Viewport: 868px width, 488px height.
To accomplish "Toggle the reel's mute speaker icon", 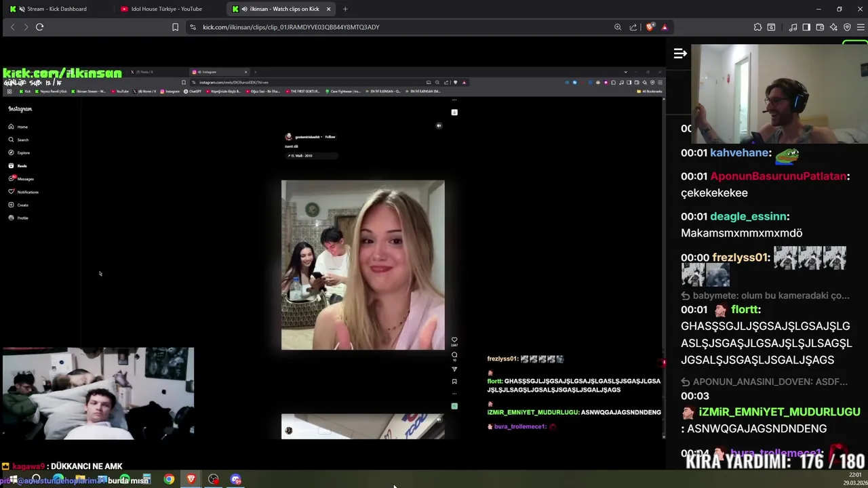I will coord(439,125).
